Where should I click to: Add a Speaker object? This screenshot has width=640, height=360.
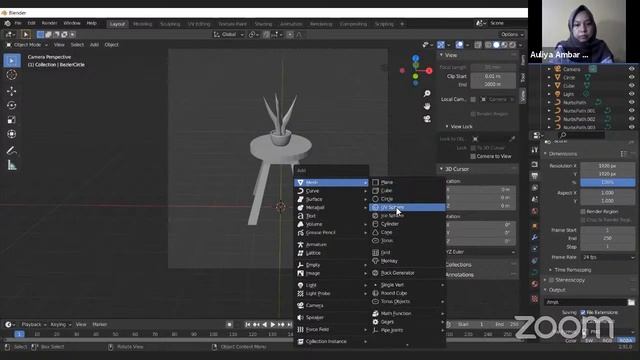coord(331,317)
